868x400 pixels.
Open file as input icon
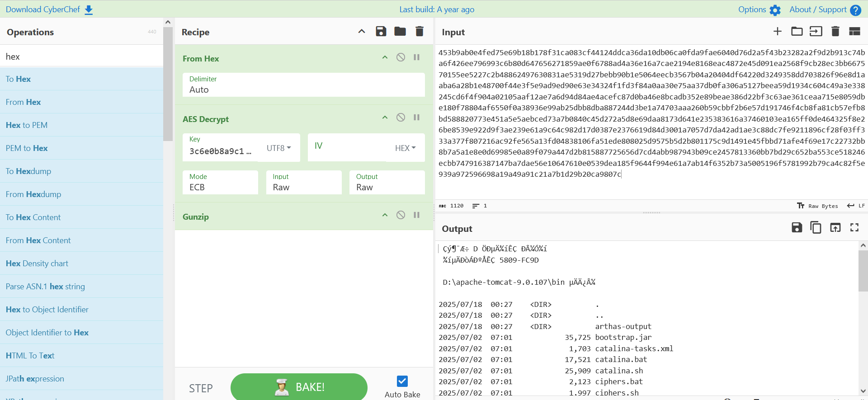coord(816,31)
